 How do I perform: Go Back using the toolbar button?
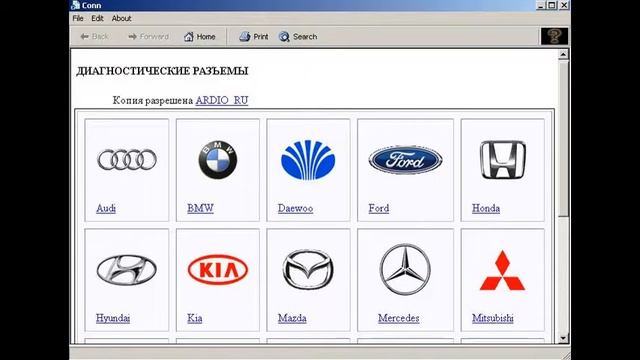click(94, 37)
